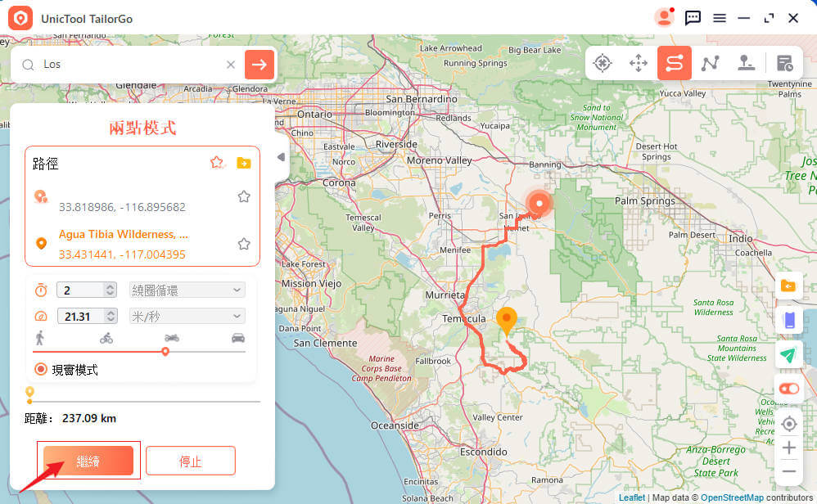Select the teleport mode crosshair icon

tap(603, 63)
